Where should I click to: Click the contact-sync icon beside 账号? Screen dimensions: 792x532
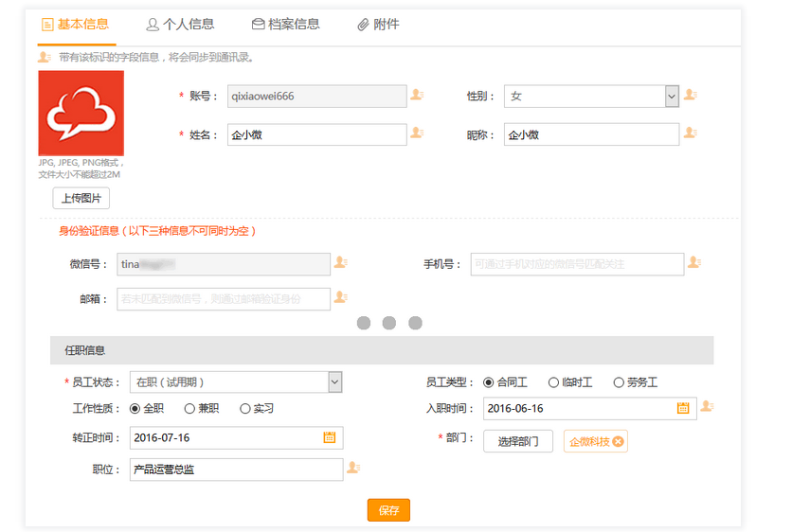pos(417,95)
